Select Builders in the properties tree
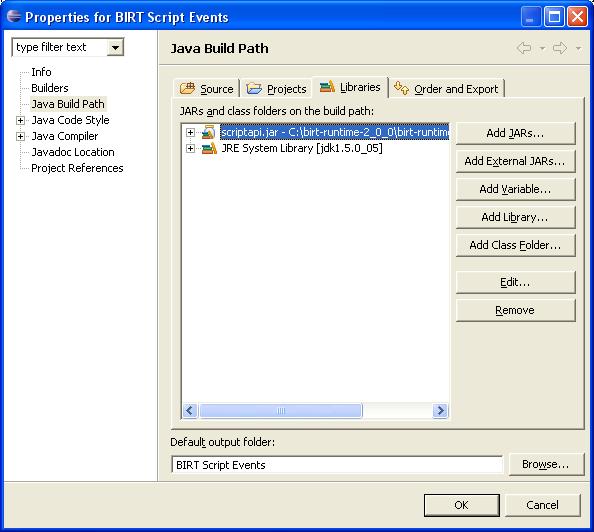Image resolution: width=594 pixels, height=532 pixels. (x=50, y=88)
